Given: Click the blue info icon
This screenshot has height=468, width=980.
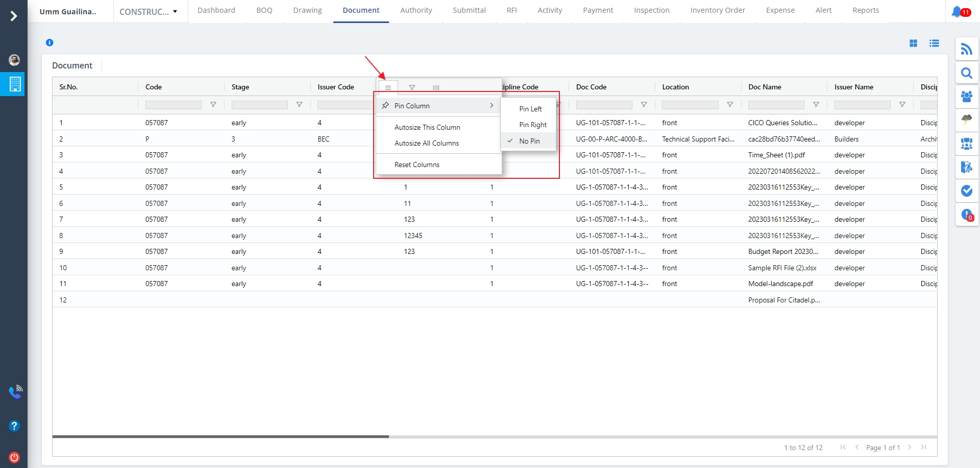Looking at the screenshot, I should point(50,43).
